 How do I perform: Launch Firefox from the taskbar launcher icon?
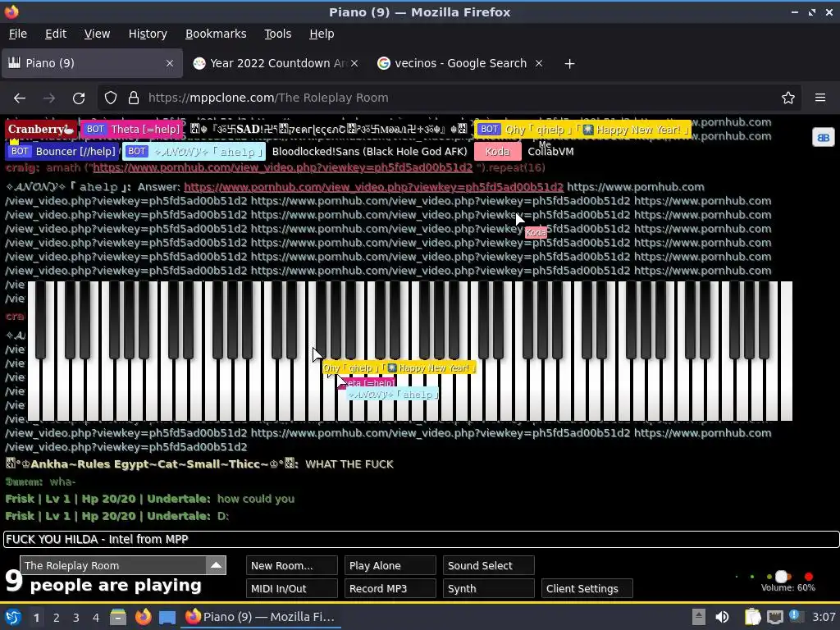pos(143,617)
